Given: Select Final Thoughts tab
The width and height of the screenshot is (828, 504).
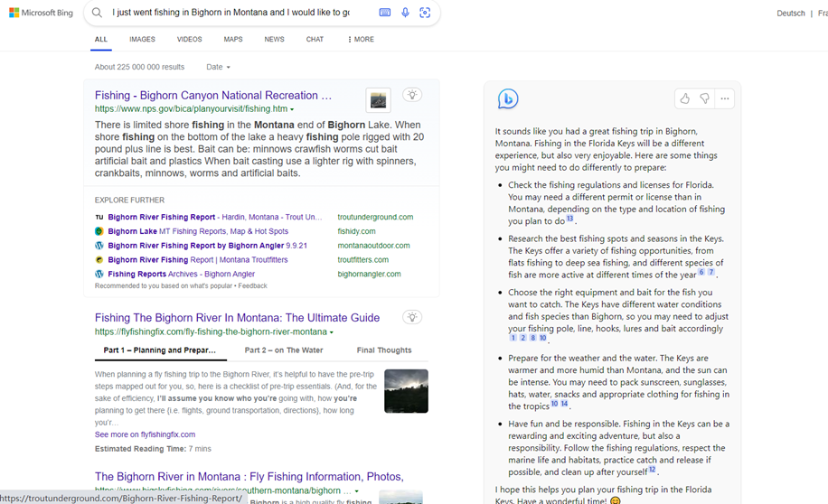Looking at the screenshot, I should (384, 350).
